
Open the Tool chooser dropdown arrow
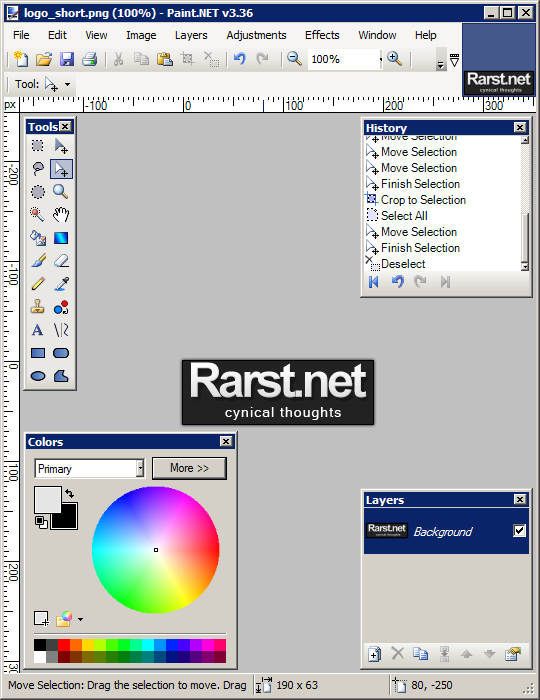[x=67, y=84]
